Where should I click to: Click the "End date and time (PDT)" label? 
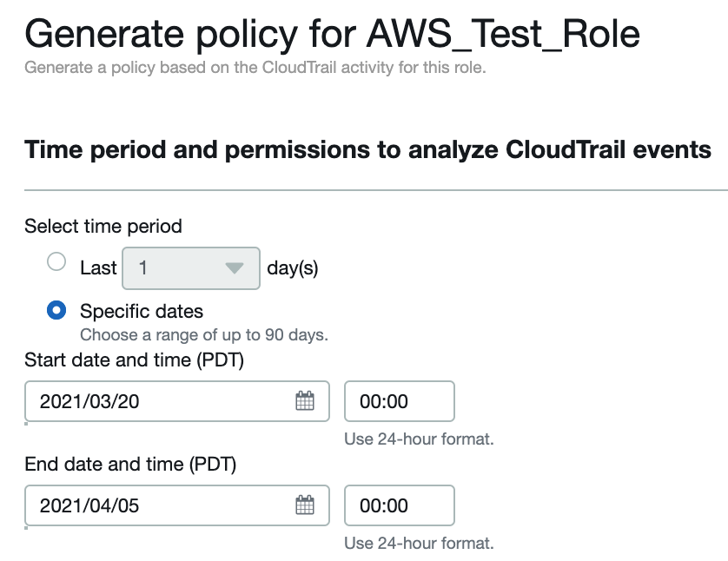coord(130,465)
